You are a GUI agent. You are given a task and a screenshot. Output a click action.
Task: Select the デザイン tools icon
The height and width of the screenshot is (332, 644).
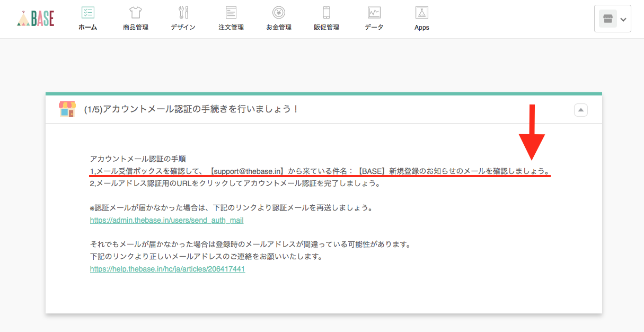183,12
